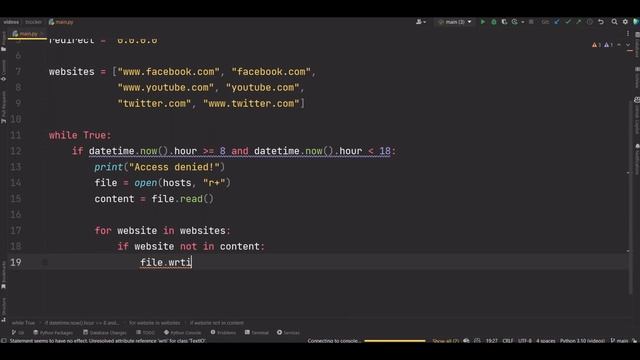Screen dimensions: 640x360
Task: Click the "twitter.com" string on line 9
Action: (x=154, y=104)
